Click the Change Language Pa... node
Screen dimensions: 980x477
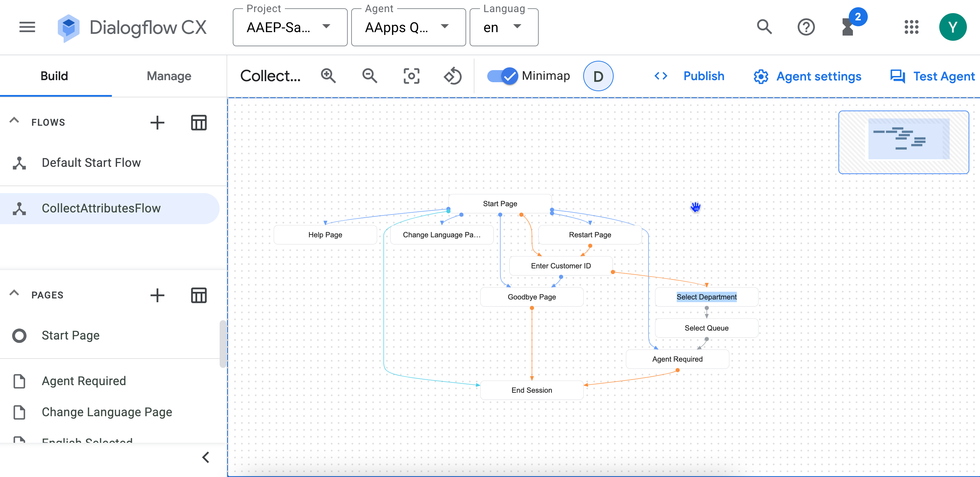pos(442,235)
